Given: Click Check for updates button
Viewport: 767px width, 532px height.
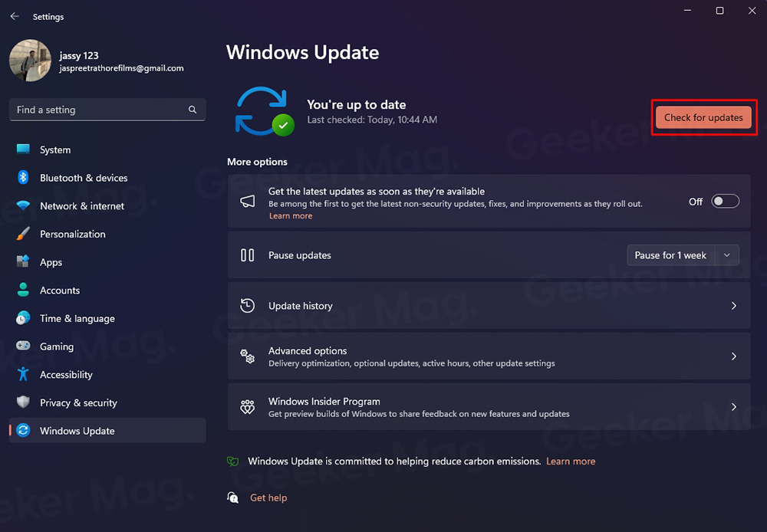Looking at the screenshot, I should [703, 117].
